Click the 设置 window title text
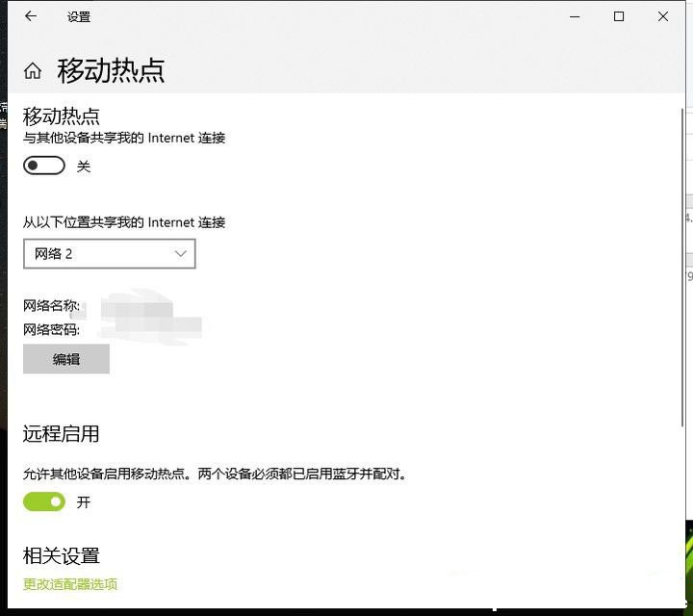This screenshot has width=693, height=616. [79, 16]
